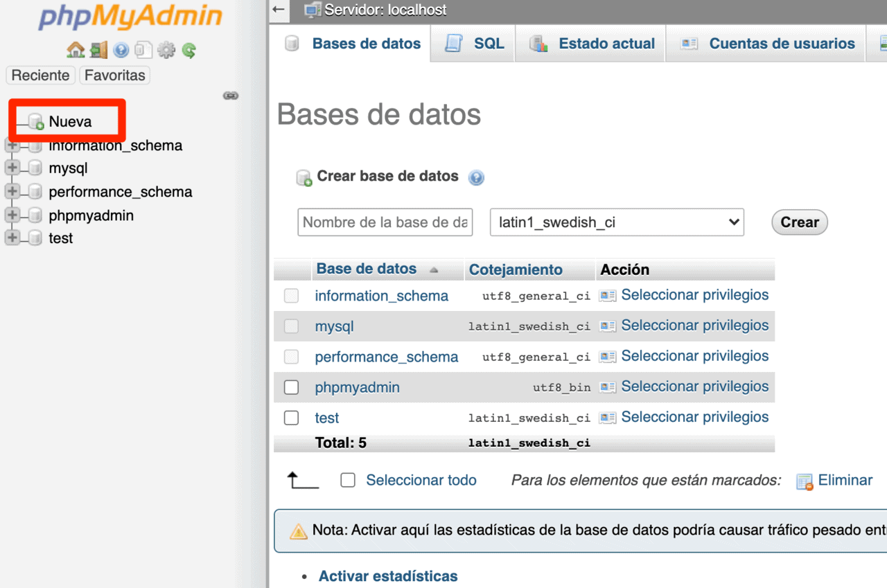Check the phpmyadmin database checkbox
The image size is (887, 588).
[x=291, y=387]
